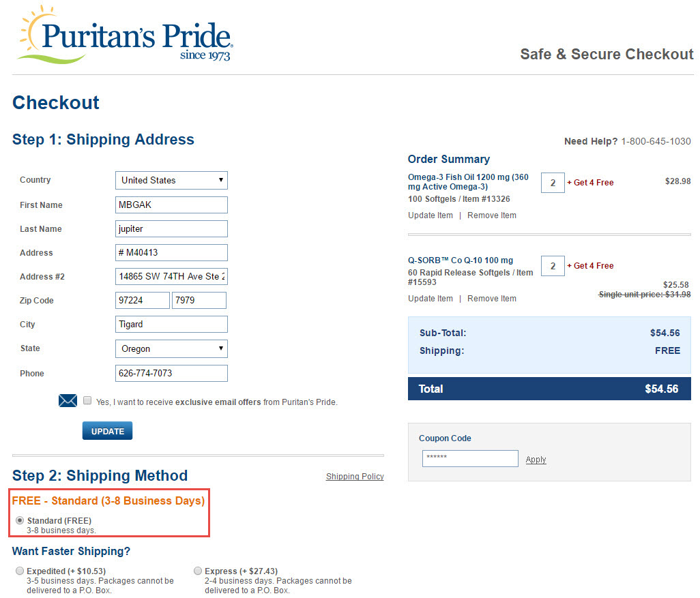Screen dimensions: 700x598
Task: Click the First Name field containing MBGAK
Action: pos(171,205)
